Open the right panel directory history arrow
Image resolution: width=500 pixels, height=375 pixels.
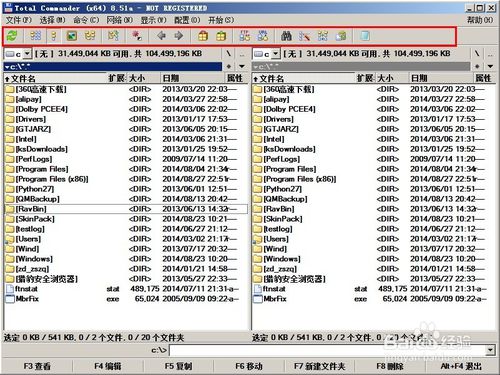pyautogui.click(x=490, y=66)
